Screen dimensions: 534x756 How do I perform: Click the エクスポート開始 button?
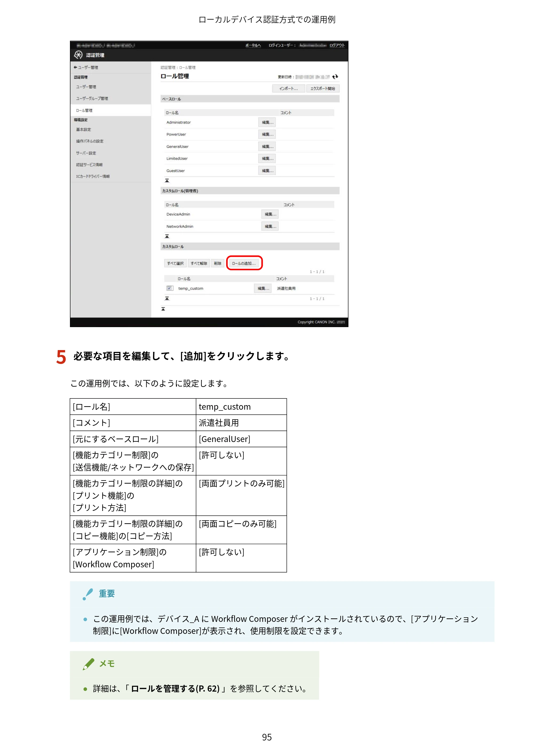pyautogui.click(x=323, y=88)
